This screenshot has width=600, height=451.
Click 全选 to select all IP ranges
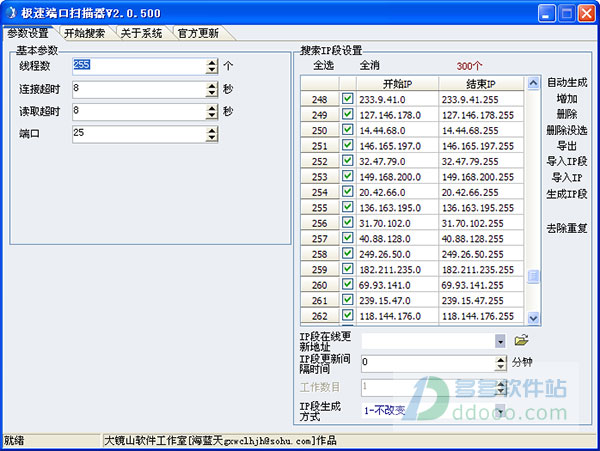pyautogui.click(x=323, y=65)
